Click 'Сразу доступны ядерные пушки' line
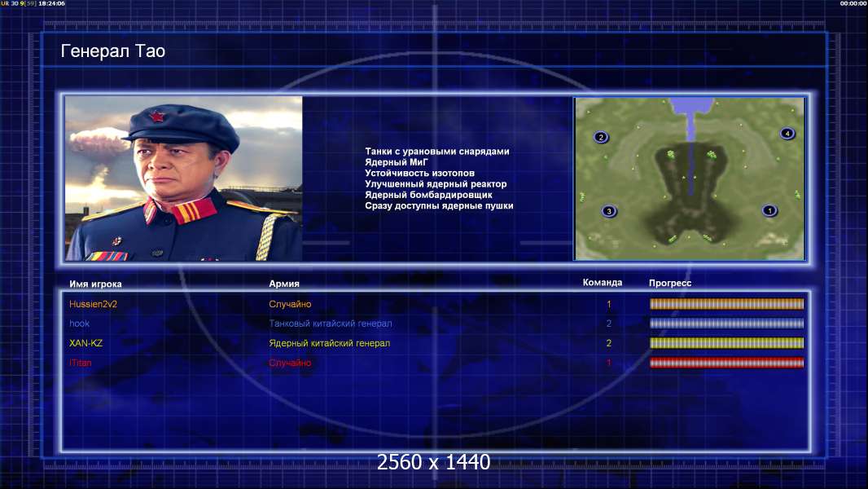 coord(439,205)
